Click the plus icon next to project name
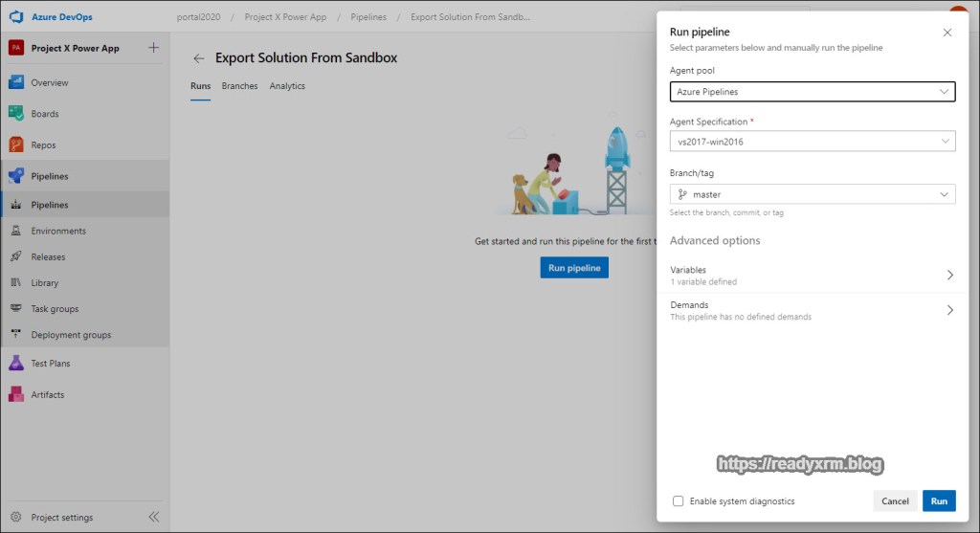 click(154, 48)
